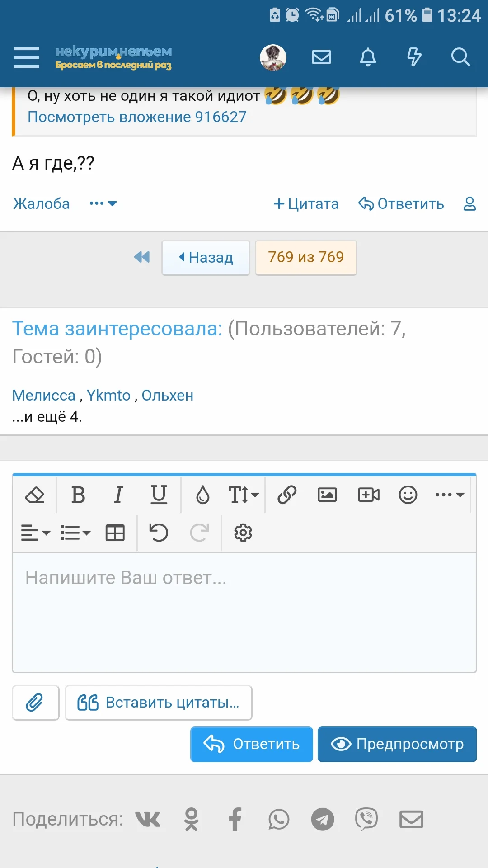Toggle bold text formatting
Viewport: 488px width, 868px height.
(x=78, y=495)
